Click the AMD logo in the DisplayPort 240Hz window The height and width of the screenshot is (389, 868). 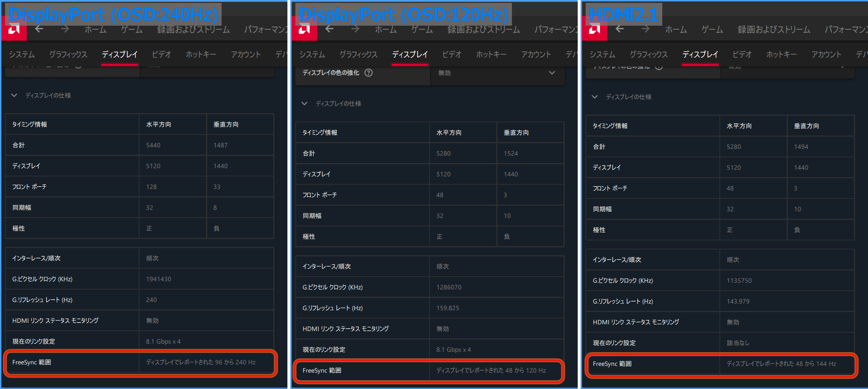click(x=14, y=29)
